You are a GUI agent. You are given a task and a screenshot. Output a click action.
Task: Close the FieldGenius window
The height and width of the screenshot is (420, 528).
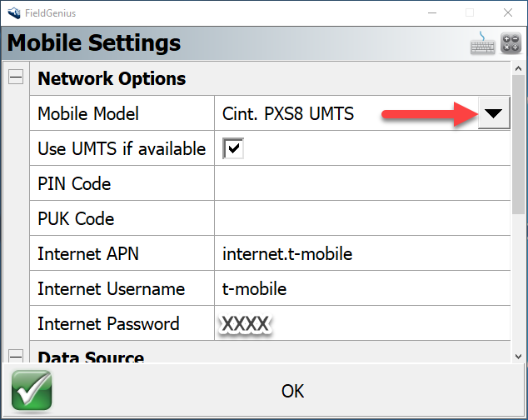coord(507,12)
